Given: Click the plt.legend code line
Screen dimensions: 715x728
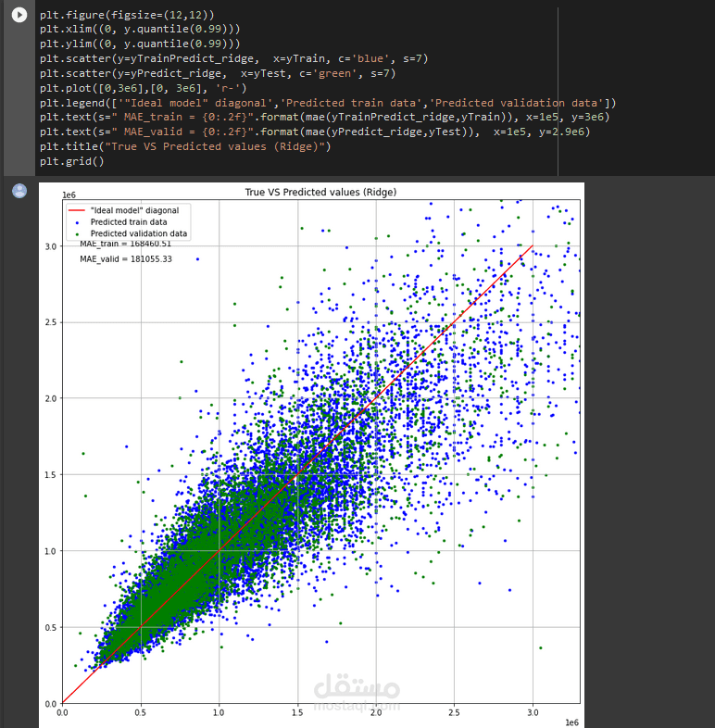Looking at the screenshot, I should [328, 103].
